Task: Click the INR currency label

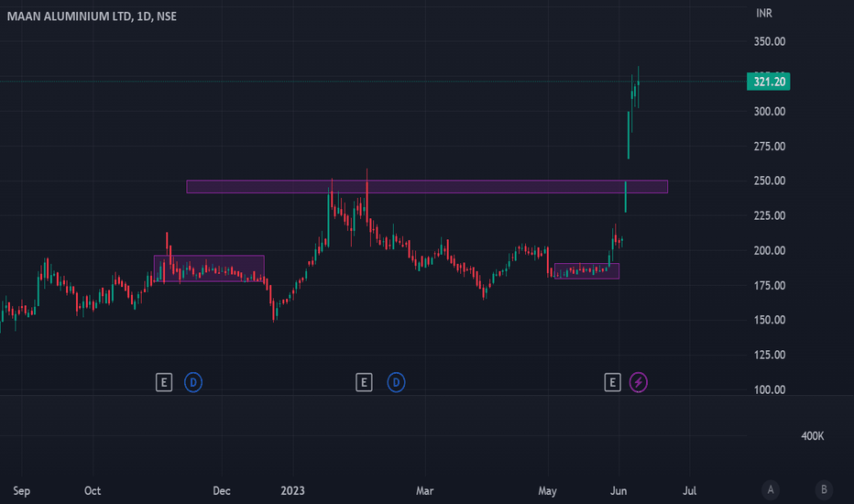Action: [764, 13]
